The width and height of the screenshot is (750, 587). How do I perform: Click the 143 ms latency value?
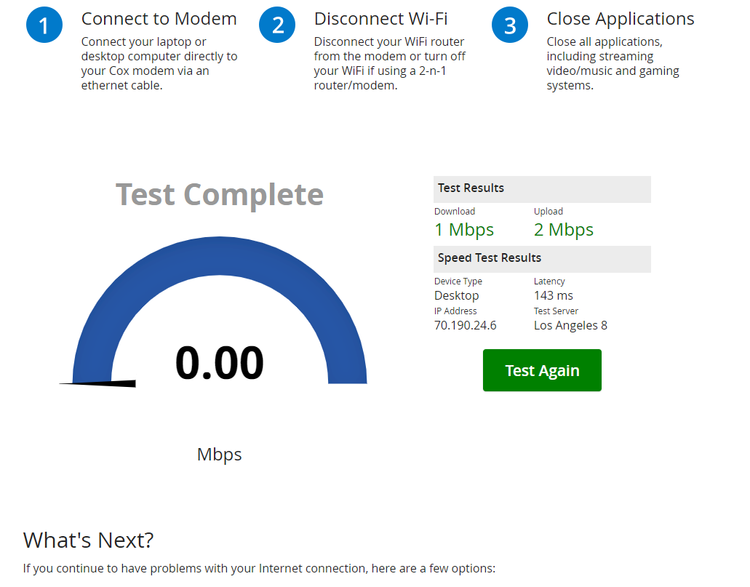[x=553, y=296]
